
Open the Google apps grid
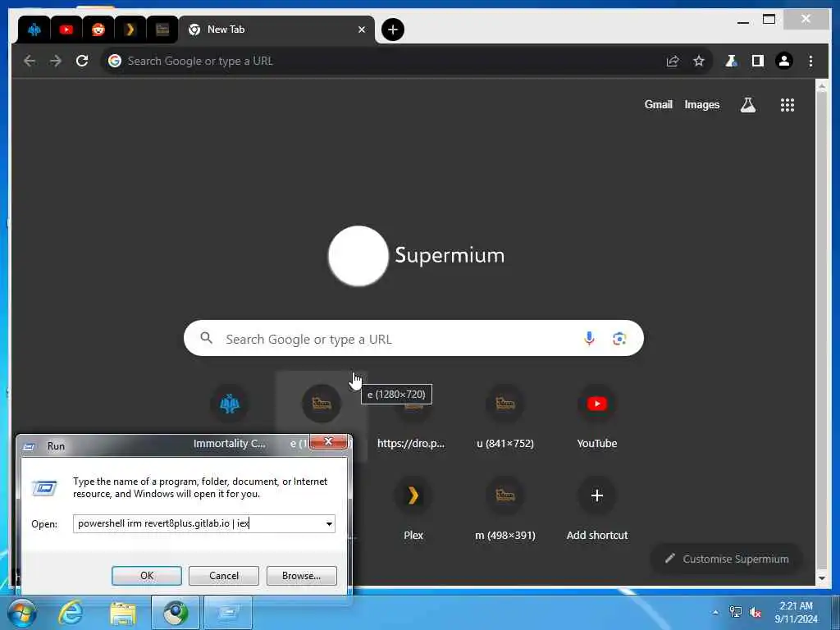[787, 105]
